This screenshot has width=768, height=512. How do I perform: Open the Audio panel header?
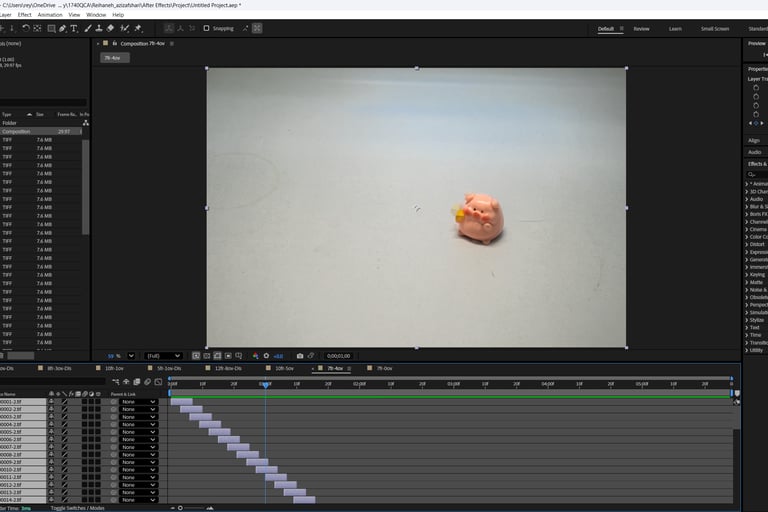756,152
